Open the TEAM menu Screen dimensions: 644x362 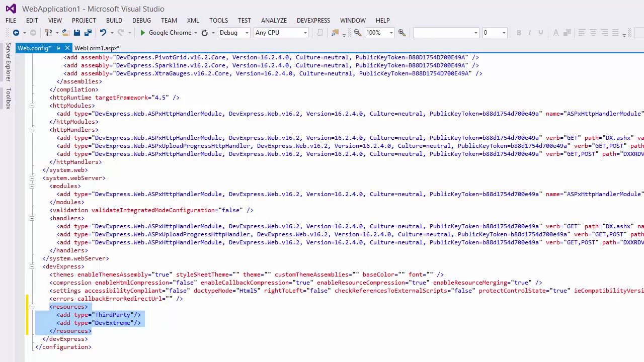[169, 21]
